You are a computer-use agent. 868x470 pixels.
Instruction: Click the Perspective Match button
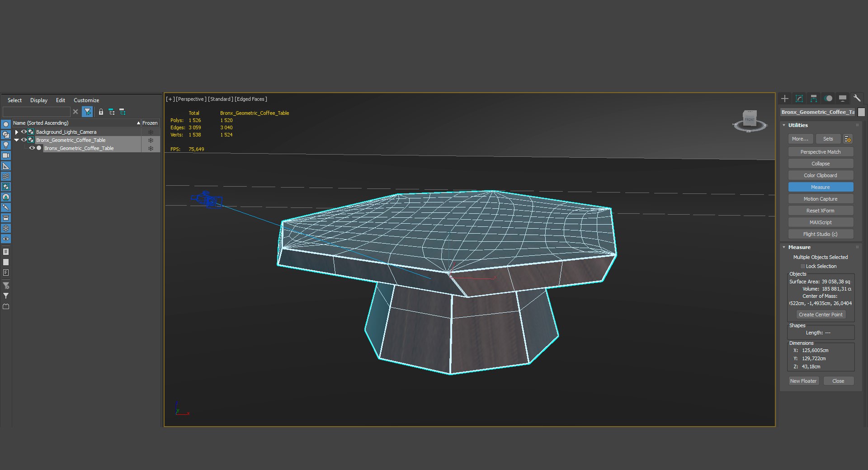tap(821, 152)
